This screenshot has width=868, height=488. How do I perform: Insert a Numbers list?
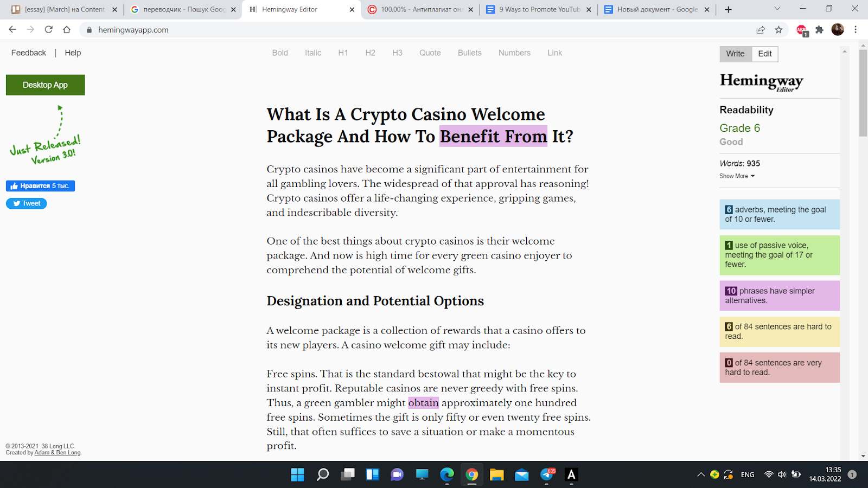[515, 53]
